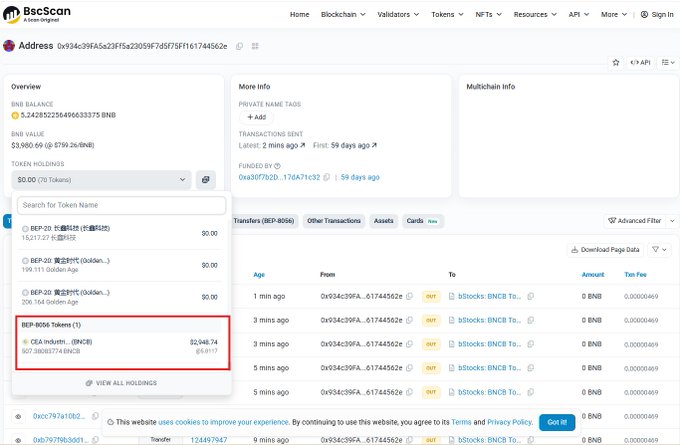680x445 pixels.
Task: Preview transaction 0xcc797a10b2… eye icon
Action: (x=18, y=416)
